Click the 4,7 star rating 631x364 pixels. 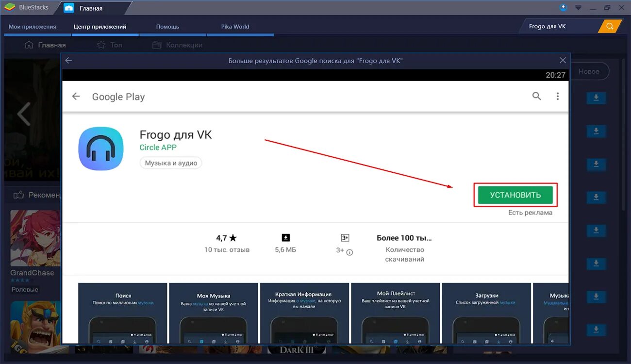[x=227, y=238]
